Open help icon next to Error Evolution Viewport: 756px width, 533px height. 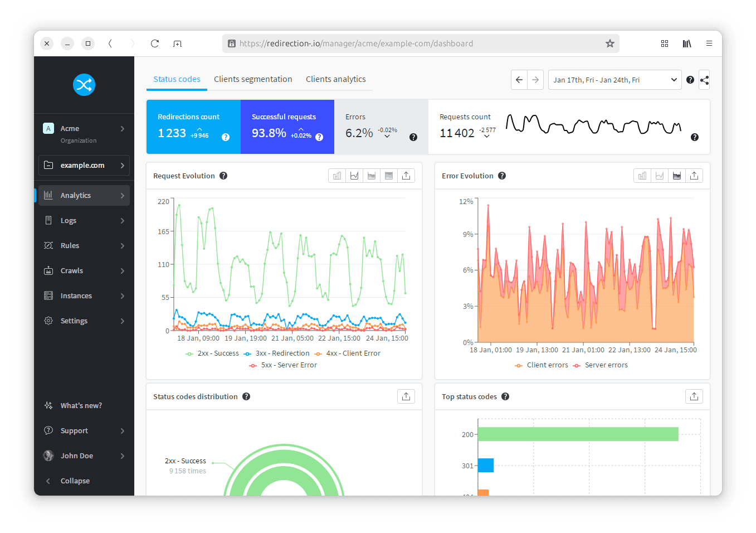click(x=502, y=176)
